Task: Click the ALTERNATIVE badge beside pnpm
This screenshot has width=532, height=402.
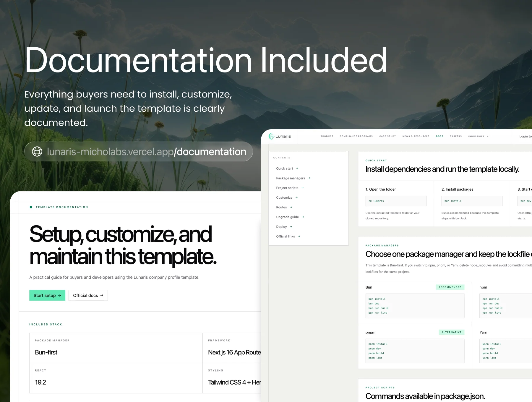Action: (x=451, y=332)
